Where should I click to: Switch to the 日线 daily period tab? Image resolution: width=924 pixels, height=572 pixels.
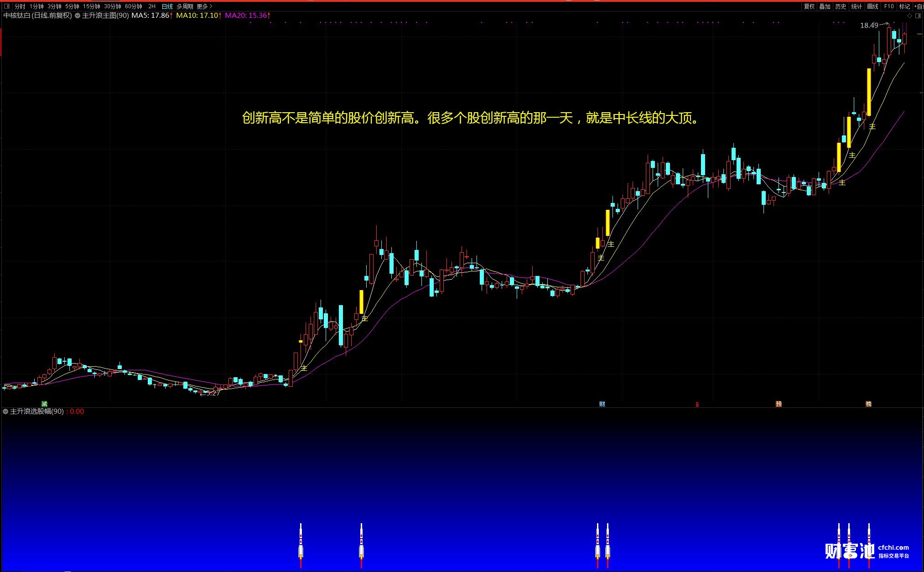(x=167, y=6)
